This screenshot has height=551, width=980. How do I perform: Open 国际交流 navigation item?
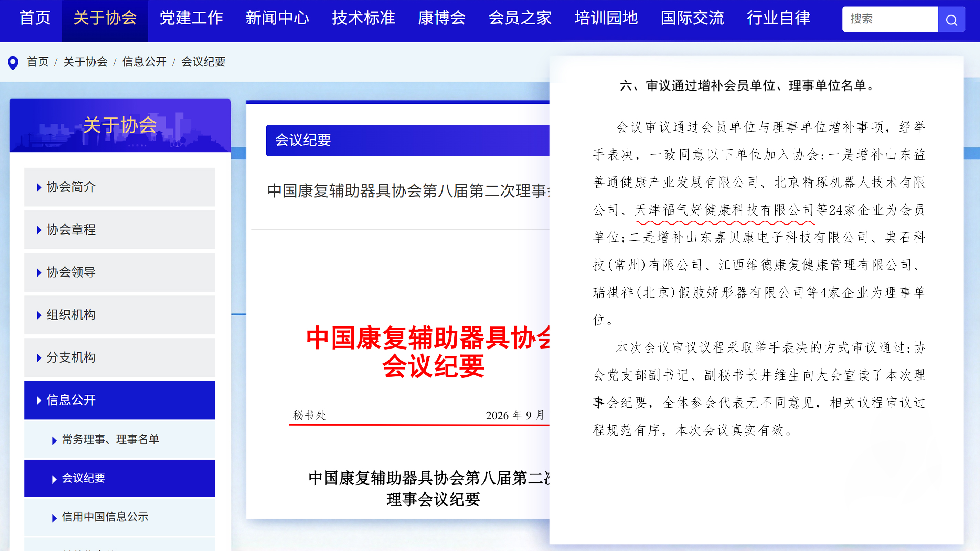coord(692,18)
